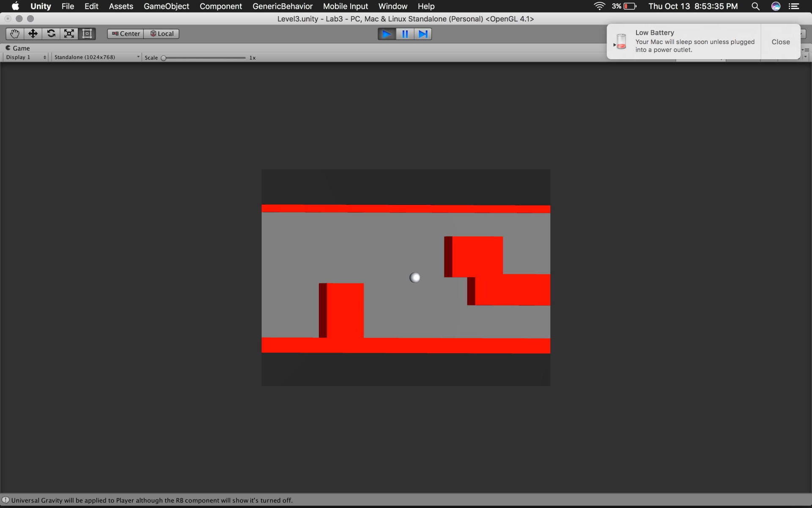Open the Help menu
Screen dimensions: 812x508
click(x=426, y=6)
